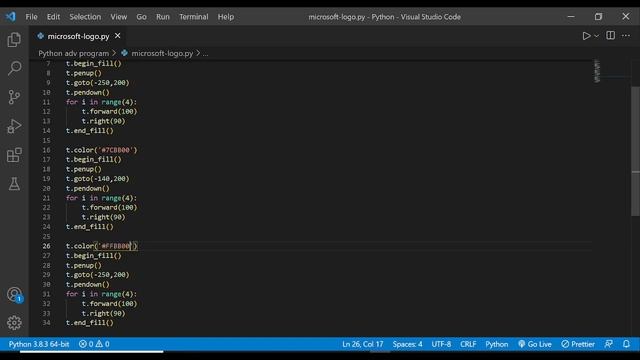Expand the breadcrumb ellipsis symbol
This screenshot has height=360, width=640.
(x=205, y=53)
